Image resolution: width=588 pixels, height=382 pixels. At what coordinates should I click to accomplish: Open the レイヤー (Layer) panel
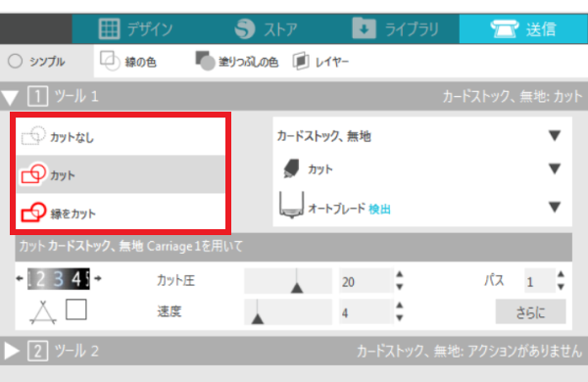pos(320,62)
